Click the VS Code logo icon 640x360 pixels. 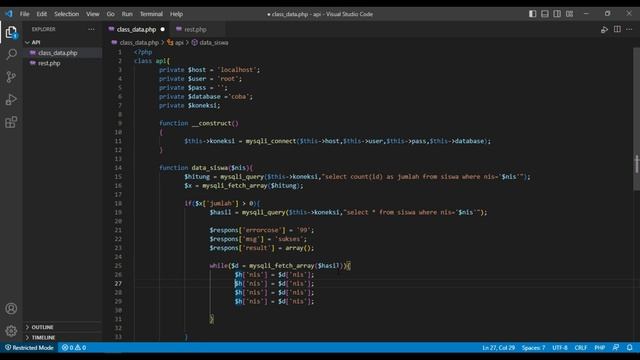coord(9,14)
